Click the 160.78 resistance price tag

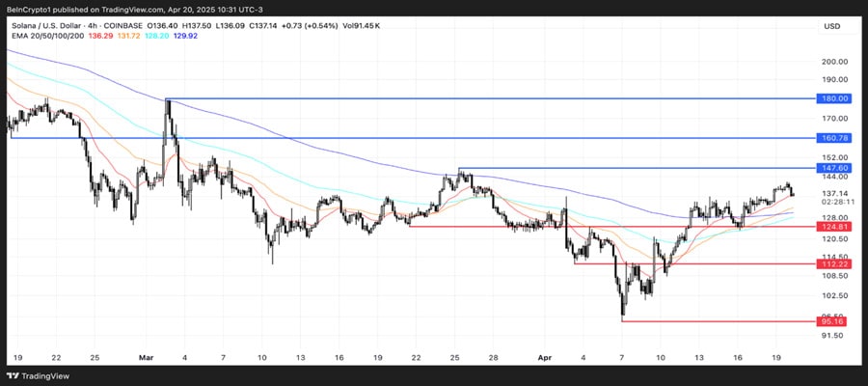(834, 138)
